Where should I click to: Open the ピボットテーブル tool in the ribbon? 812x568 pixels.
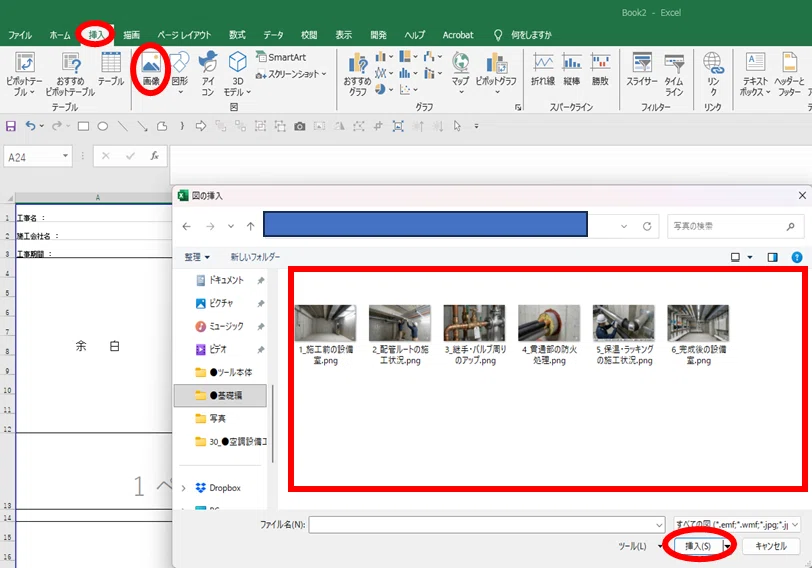click(x=24, y=74)
